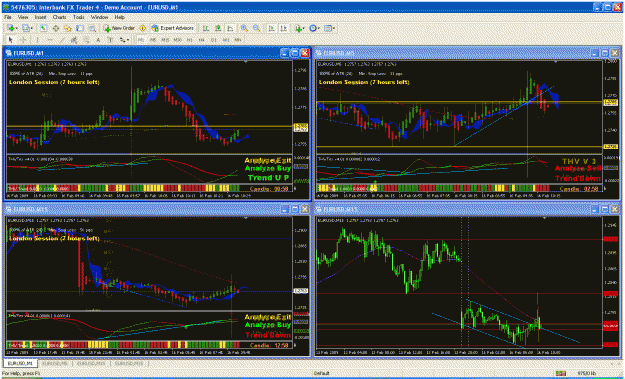Click 'Analyze Sell' label in M5 chart
Image resolution: width=625 pixels, height=379 pixels.
(x=577, y=169)
